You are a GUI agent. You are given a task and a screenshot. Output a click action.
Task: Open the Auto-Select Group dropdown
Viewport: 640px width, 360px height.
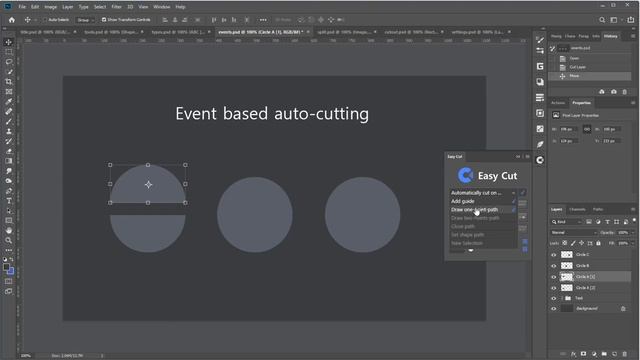(x=85, y=20)
